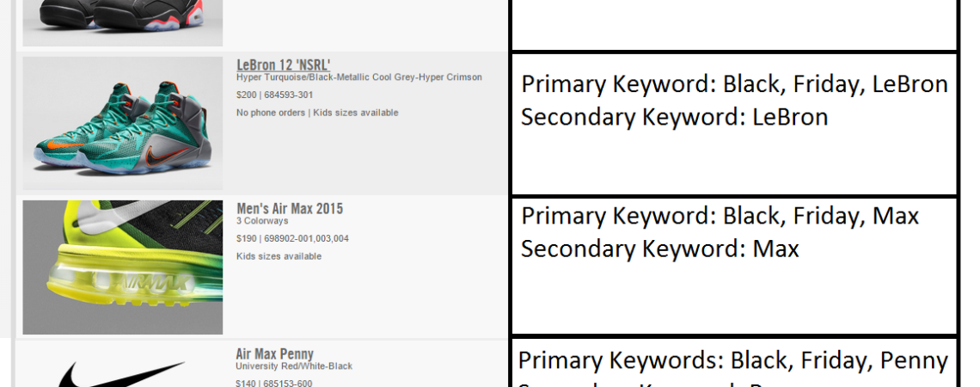This screenshot has height=387, width=980.
Task: Click the $200 | 684593-301 price line
Action: (x=274, y=95)
